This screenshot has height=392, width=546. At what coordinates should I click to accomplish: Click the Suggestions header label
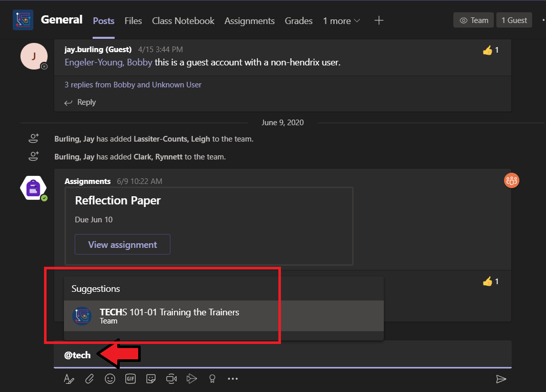(x=96, y=289)
